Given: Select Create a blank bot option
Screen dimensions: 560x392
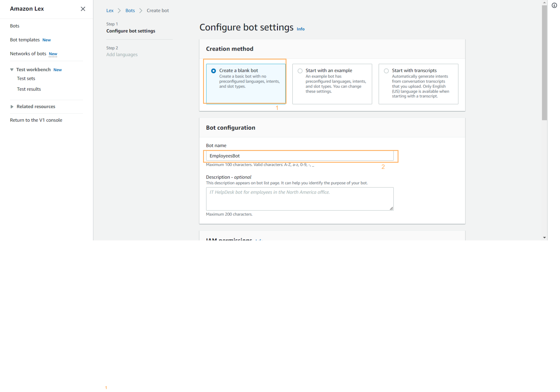Looking at the screenshot, I should pyautogui.click(x=246, y=84).
